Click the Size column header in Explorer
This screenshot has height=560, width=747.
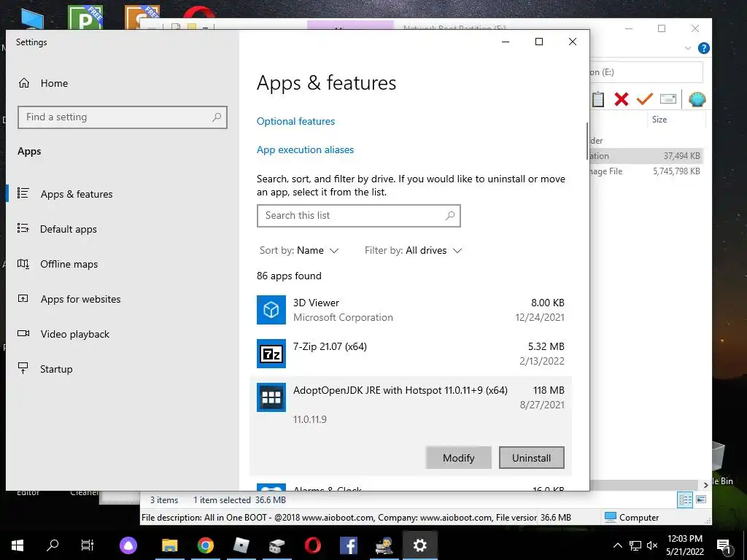tap(659, 120)
